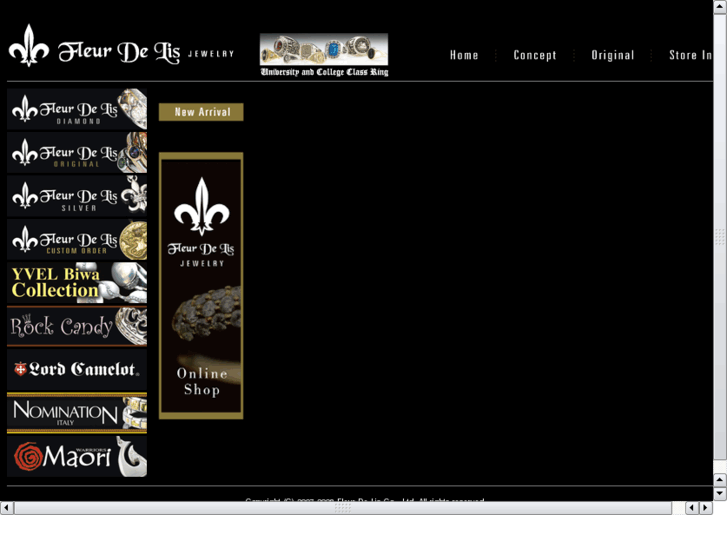Open the Fleur De Lis Original collection
Screen dimensions: 727x545
pyautogui.click(x=77, y=152)
